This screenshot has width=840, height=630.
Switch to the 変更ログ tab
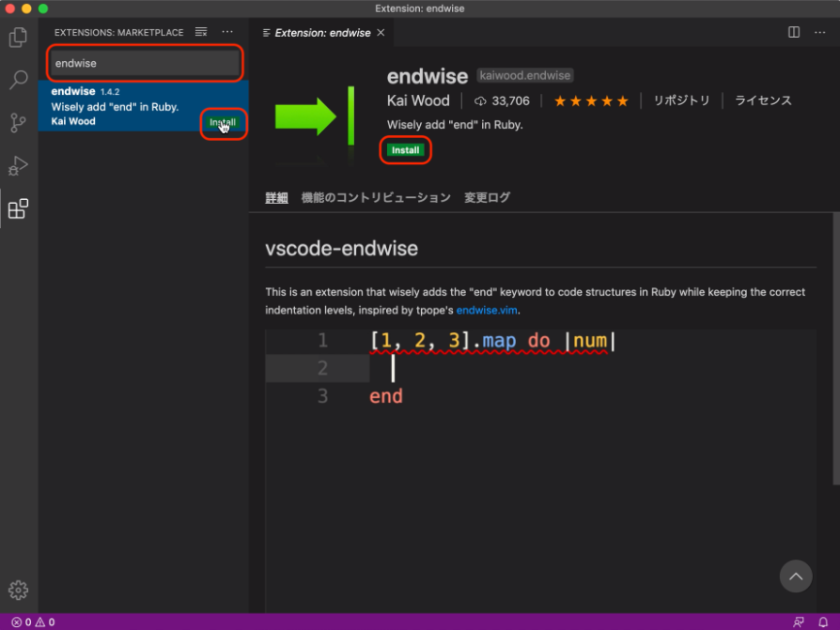pos(487,197)
